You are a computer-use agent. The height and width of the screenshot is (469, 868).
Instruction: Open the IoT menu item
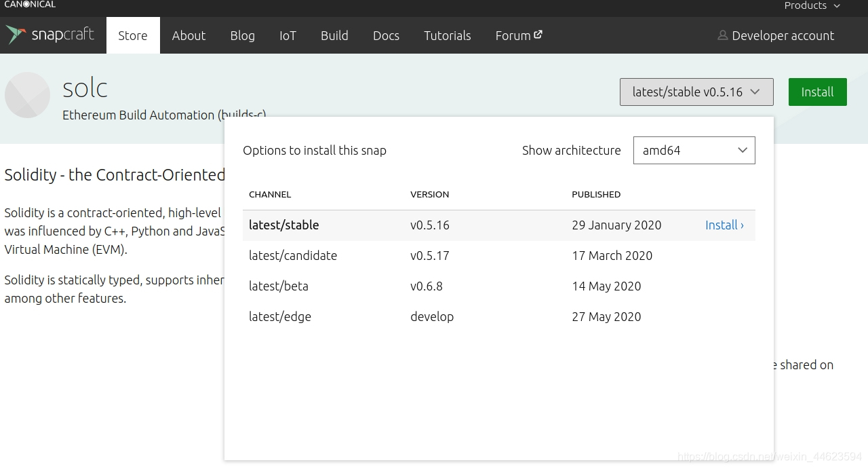pos(288,35)
